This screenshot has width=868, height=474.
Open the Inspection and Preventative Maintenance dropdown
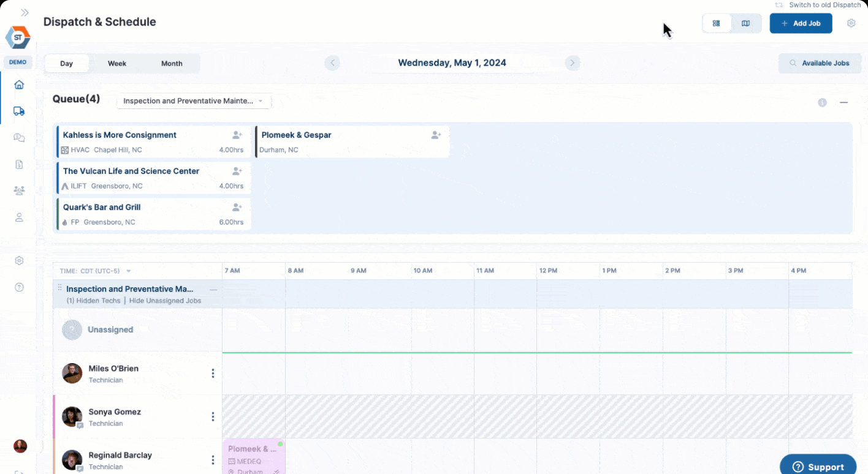194,101
